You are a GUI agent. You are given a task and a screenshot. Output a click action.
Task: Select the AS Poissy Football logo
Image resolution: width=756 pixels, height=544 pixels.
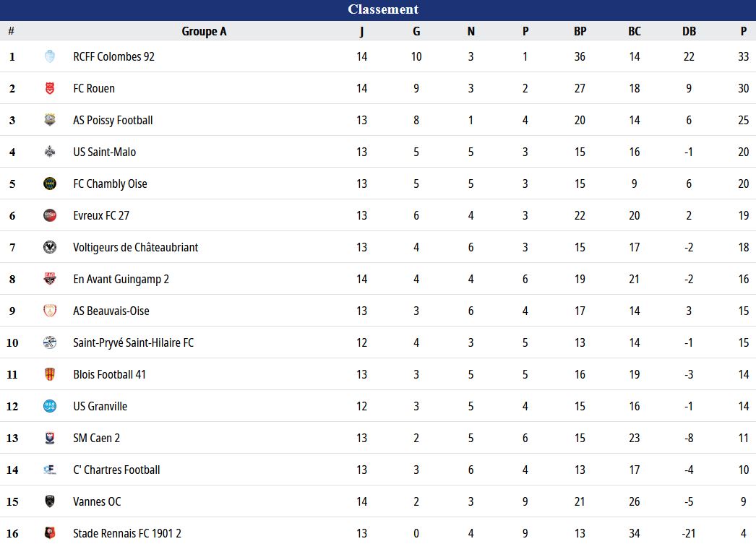50,120
